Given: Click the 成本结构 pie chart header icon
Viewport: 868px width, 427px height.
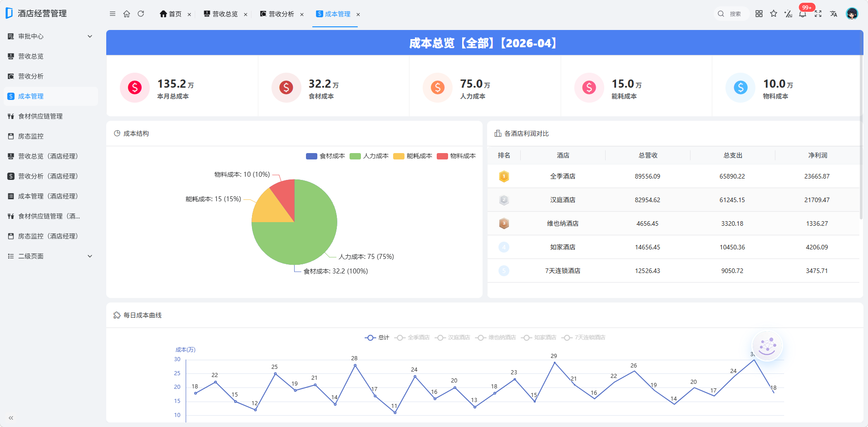Looking at the screenshot, I should 117,134.
